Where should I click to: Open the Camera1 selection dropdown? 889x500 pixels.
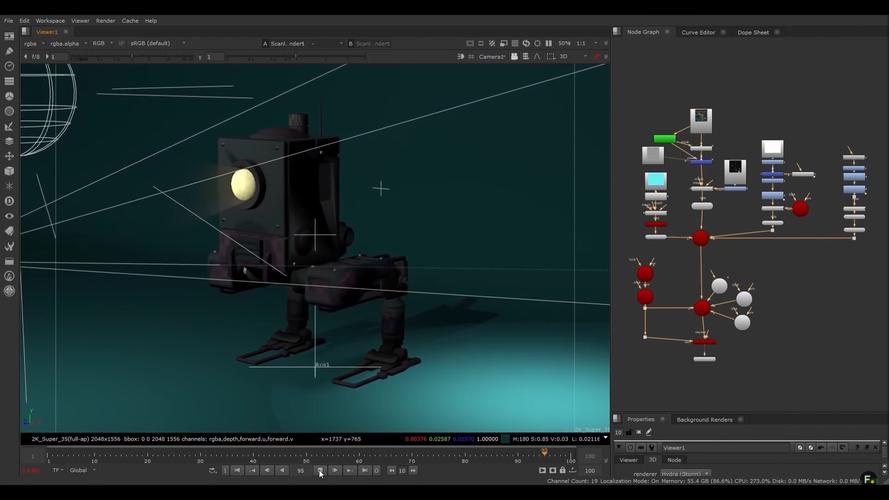(x=492, y=57)
